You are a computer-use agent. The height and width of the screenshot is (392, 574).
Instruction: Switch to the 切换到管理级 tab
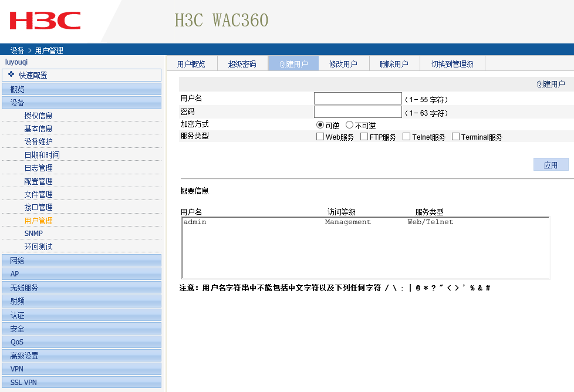click(453, 64)
